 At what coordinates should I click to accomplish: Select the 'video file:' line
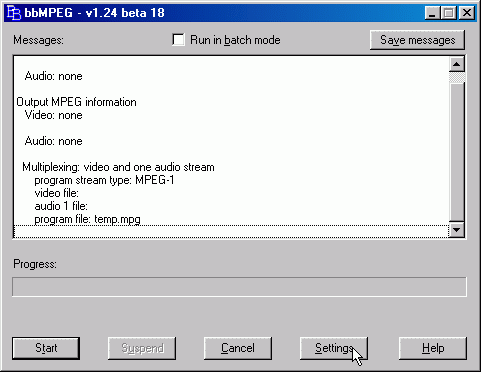point(57,193)
